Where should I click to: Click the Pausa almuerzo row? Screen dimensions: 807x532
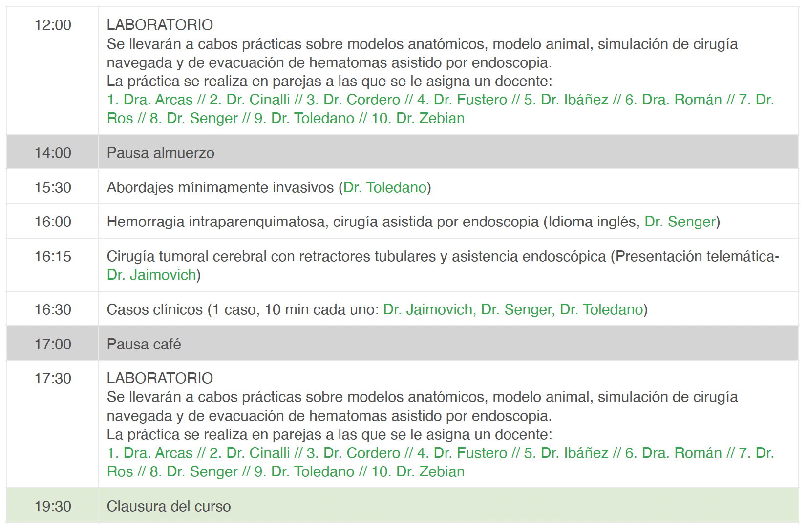pyautogui.click(x=403, y=152)
